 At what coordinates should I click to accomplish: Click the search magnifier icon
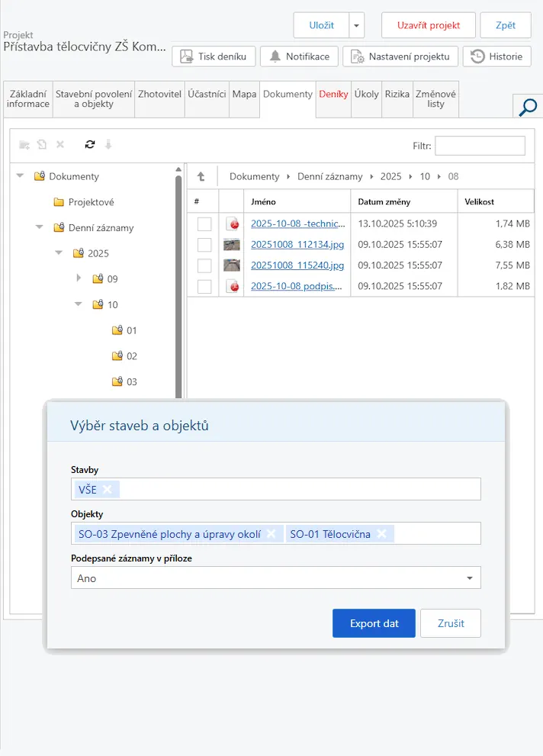528,108
